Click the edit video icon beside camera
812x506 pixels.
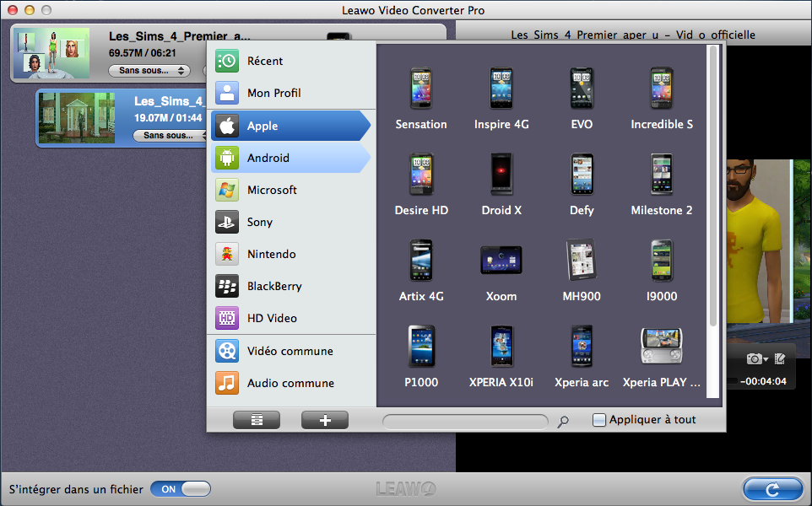[780, 358]
